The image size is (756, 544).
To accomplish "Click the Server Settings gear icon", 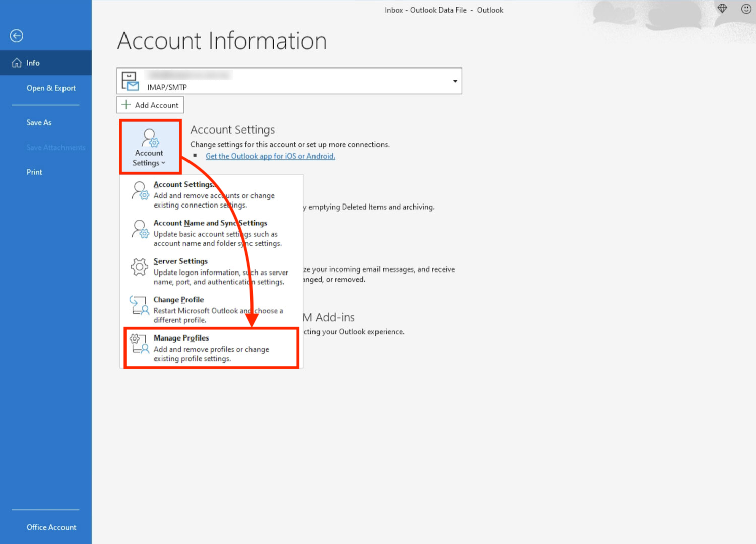I will click(139, 267).
